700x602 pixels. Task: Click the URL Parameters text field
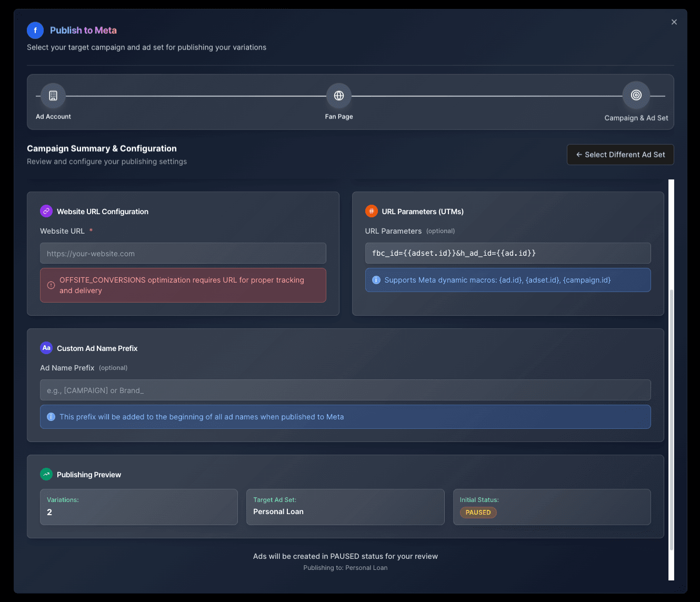coord(508,253)
